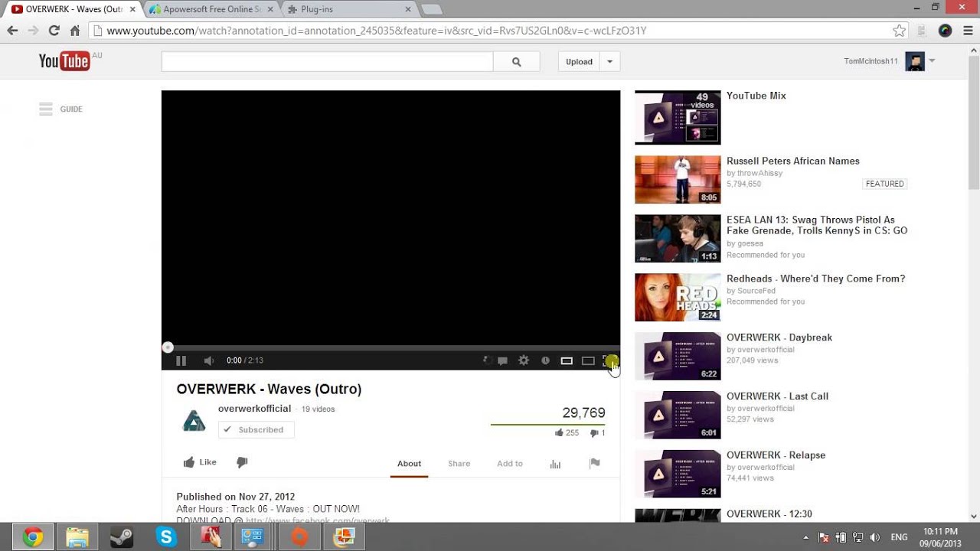
Task: Open the YouTube Mix playlist thumbnail
Action: click(x=678, y=118)
